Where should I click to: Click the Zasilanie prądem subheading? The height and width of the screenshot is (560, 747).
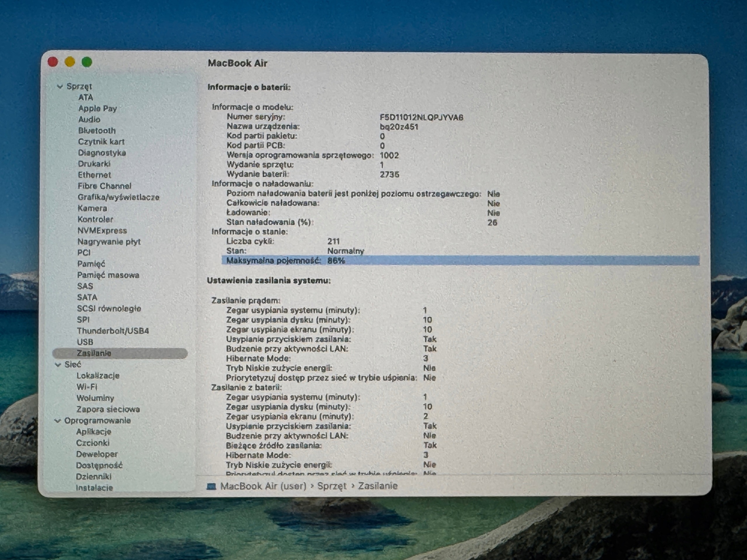click(x=246, y=300)
